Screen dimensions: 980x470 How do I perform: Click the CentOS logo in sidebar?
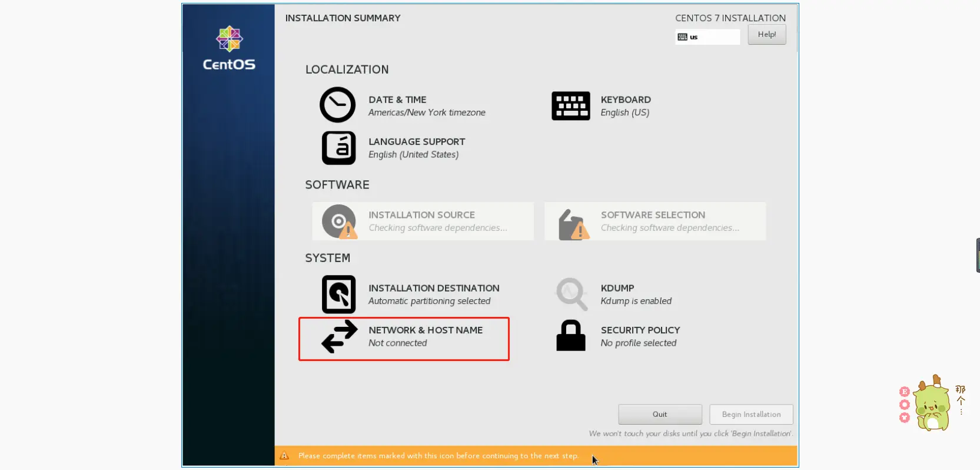point(229,48)
